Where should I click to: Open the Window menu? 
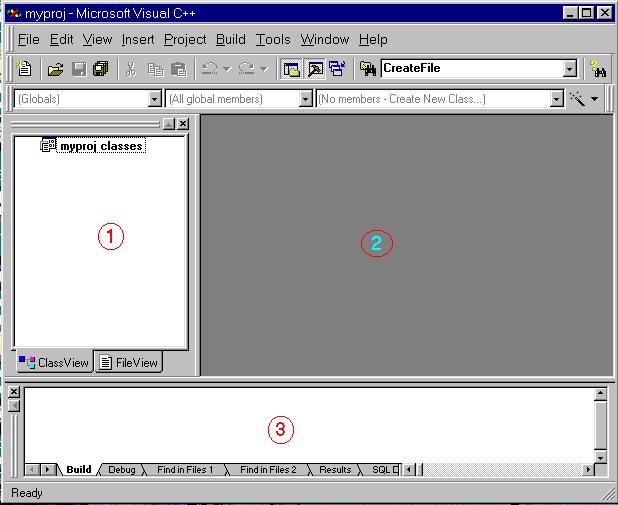pyautogui.click(x=324, y=39)
